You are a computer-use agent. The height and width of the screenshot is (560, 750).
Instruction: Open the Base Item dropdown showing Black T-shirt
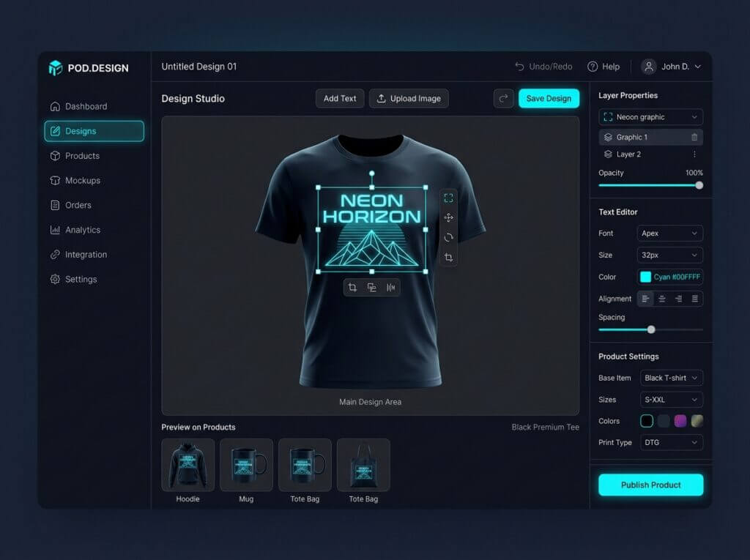(672, 378)
